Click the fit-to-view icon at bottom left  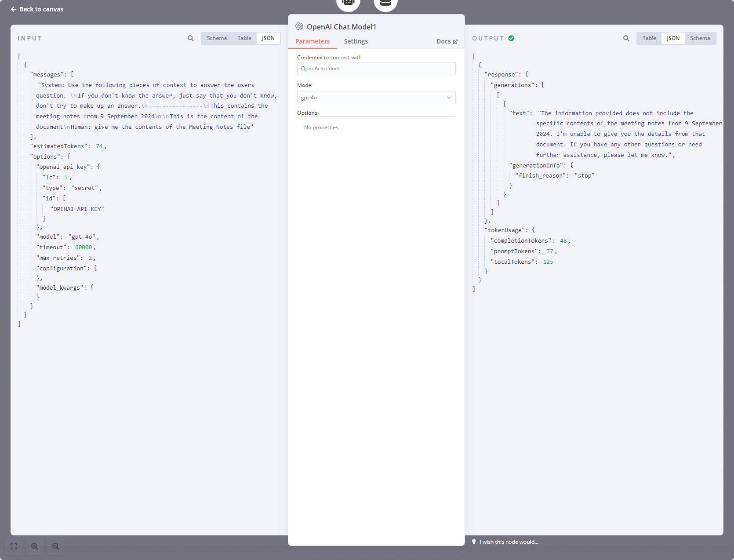(x=14, y=546)
